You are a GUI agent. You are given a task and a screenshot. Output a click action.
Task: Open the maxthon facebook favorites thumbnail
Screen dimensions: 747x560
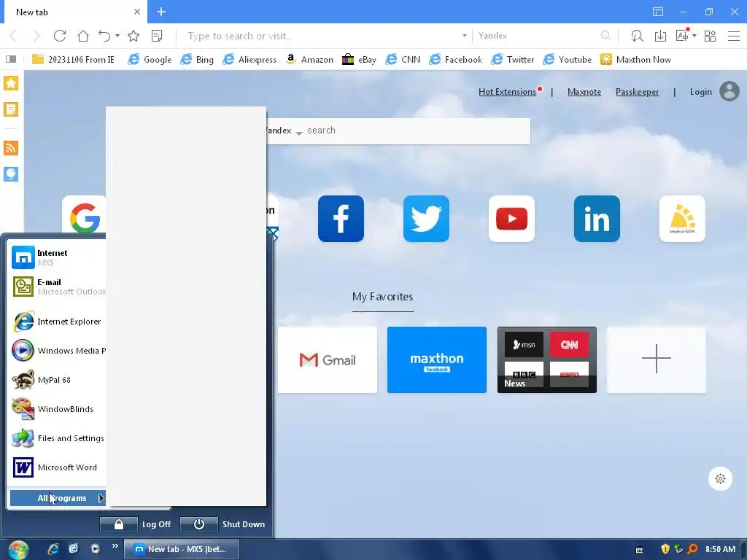coord(437,360)
